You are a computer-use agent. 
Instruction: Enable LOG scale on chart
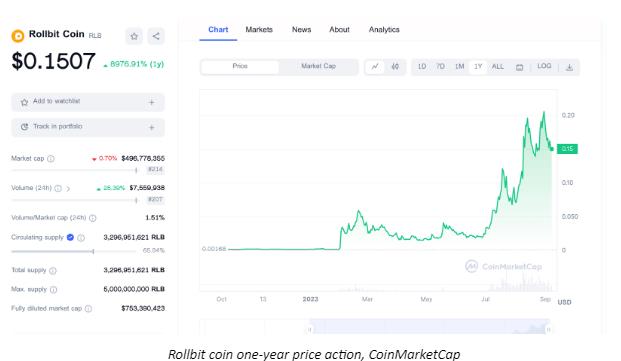pos(544,66)
